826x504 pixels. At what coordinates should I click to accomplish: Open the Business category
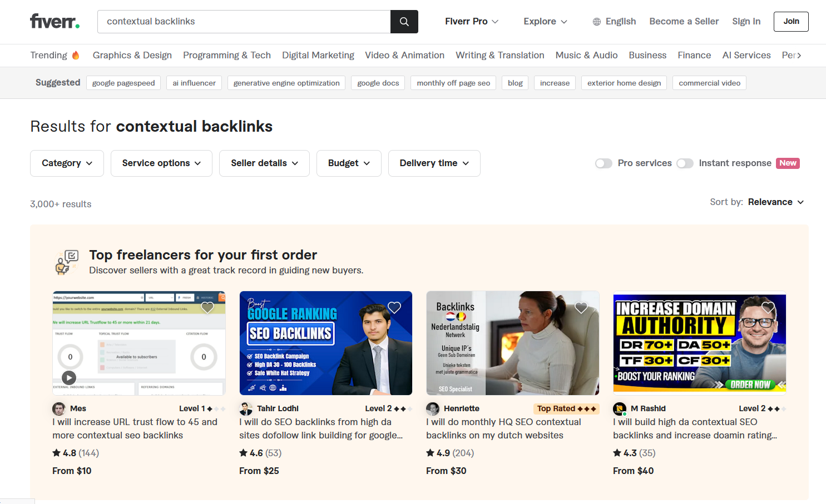point(647,55)
